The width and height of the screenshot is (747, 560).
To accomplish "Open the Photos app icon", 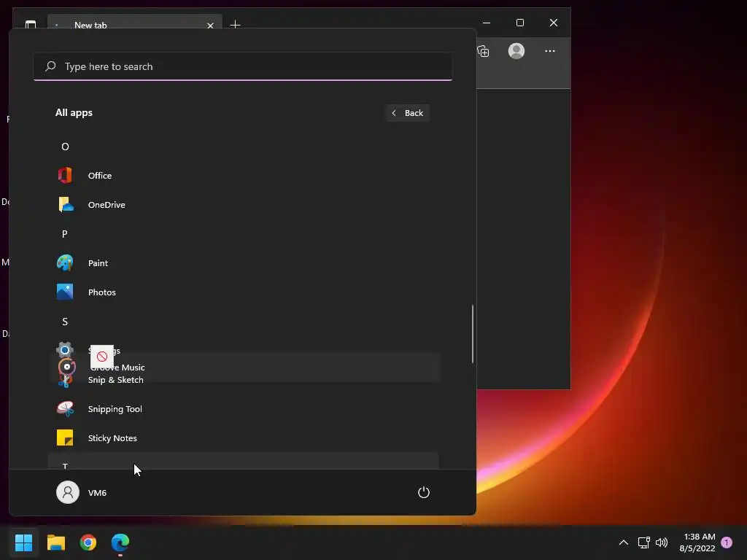I will 65,292.
